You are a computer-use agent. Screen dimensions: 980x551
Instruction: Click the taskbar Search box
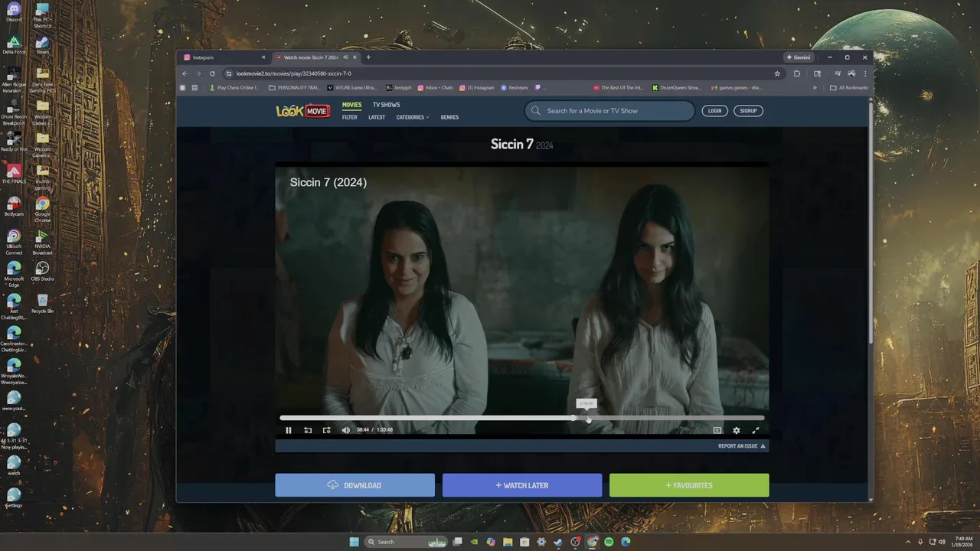pos(406,542)
